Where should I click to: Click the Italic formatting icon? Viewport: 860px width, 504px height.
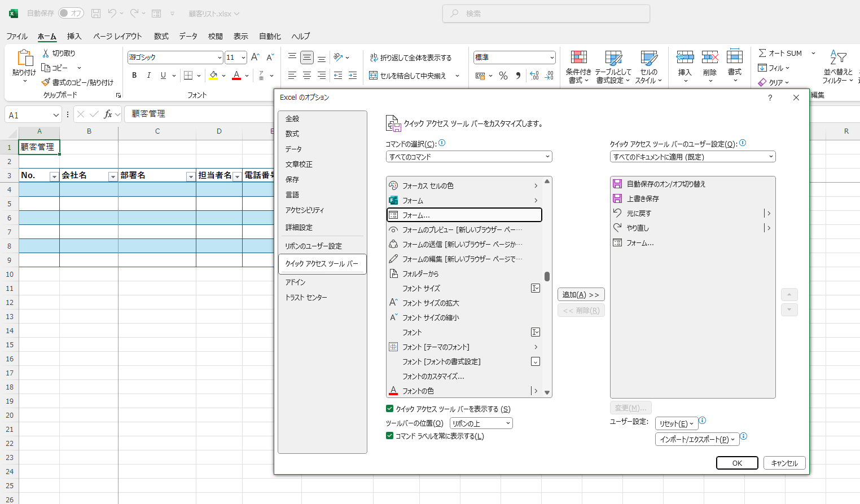pyautogui.click(x=149, y=76)
